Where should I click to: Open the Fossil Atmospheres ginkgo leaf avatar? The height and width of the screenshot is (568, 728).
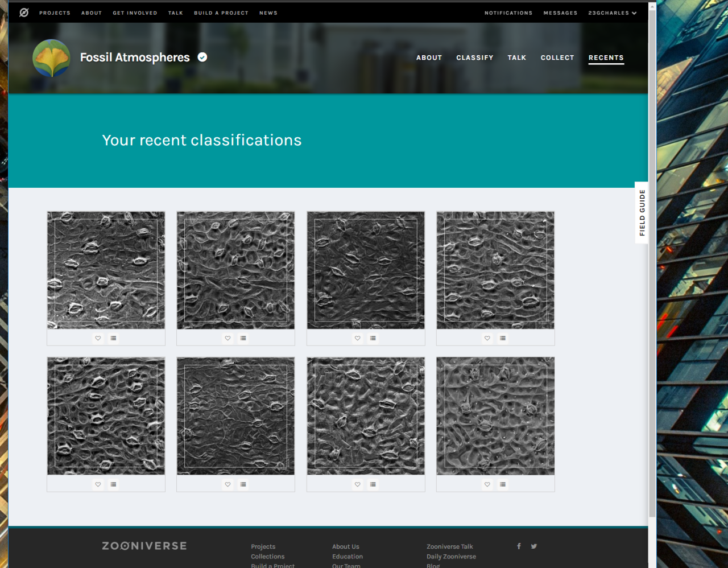point(51,57)
